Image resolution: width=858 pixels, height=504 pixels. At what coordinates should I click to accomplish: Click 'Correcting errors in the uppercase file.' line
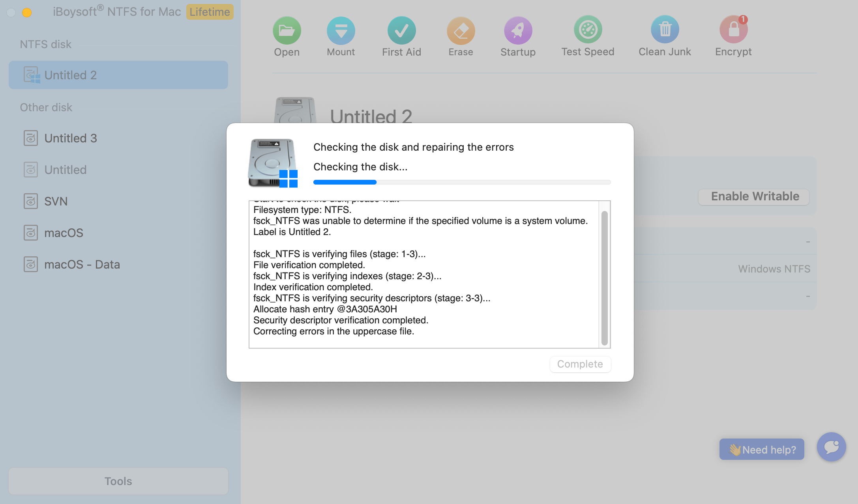point(333,331)
